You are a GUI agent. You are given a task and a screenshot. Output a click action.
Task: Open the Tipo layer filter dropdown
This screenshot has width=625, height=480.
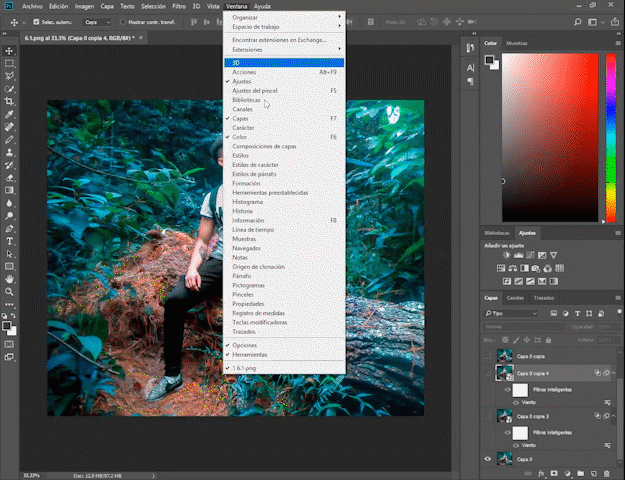pos(510,313)
